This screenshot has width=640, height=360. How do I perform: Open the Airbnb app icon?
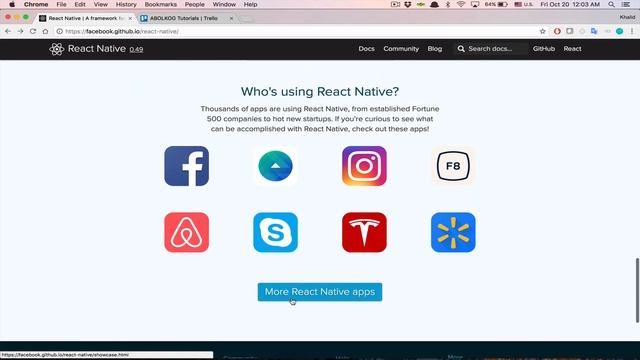(187, 232)
